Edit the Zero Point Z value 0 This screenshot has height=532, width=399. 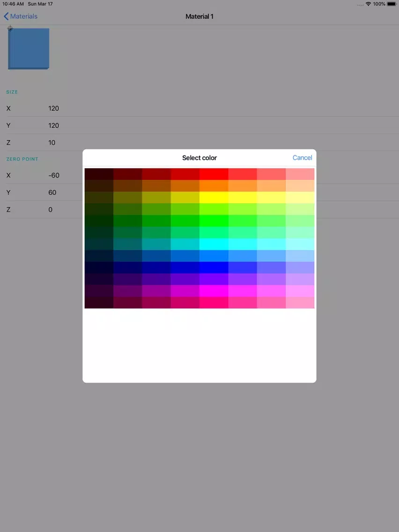(x=50, y=210)
